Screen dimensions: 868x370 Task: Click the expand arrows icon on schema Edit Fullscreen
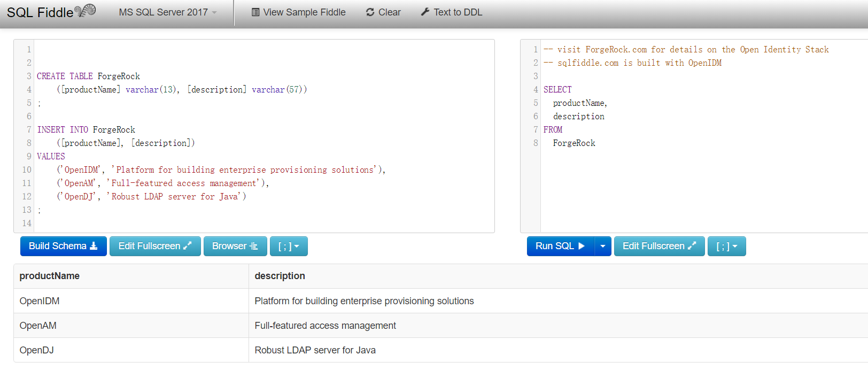(187, 246)
